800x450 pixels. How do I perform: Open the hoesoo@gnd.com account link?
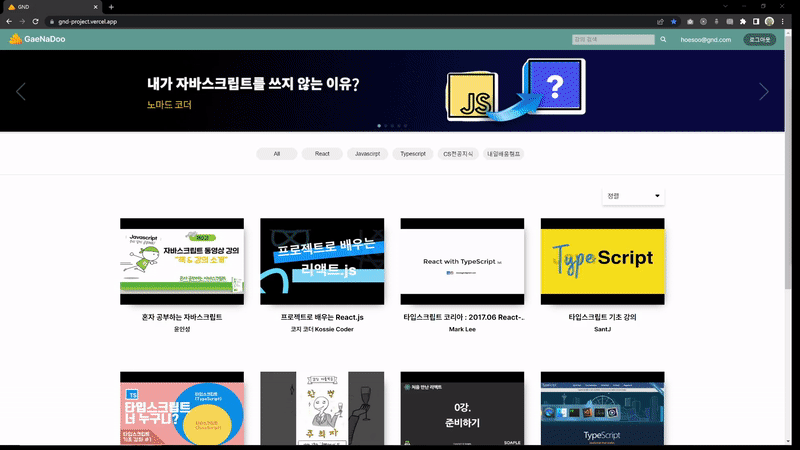705,40
